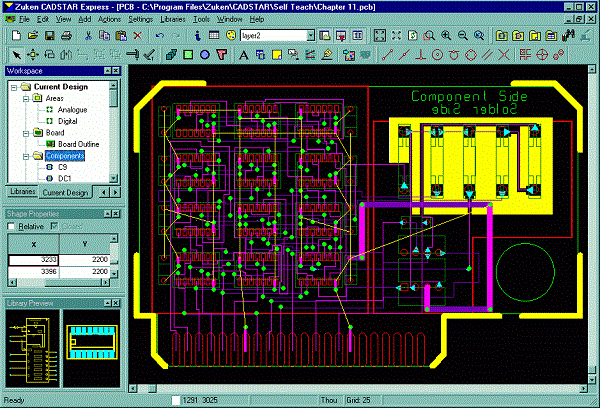This screenshot has height=408, width=600.
Task: Choose the crosshair origin icon
Action: click(542, 55)
